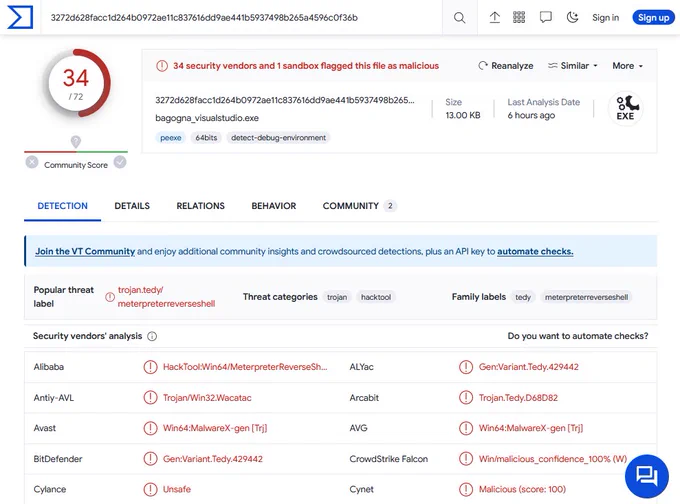Expand the Similar dropdown

(x=573, y=66)
